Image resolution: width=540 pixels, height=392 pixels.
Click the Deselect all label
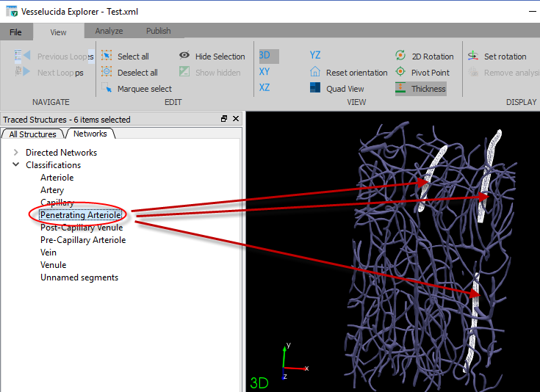[x=138, y=73]
